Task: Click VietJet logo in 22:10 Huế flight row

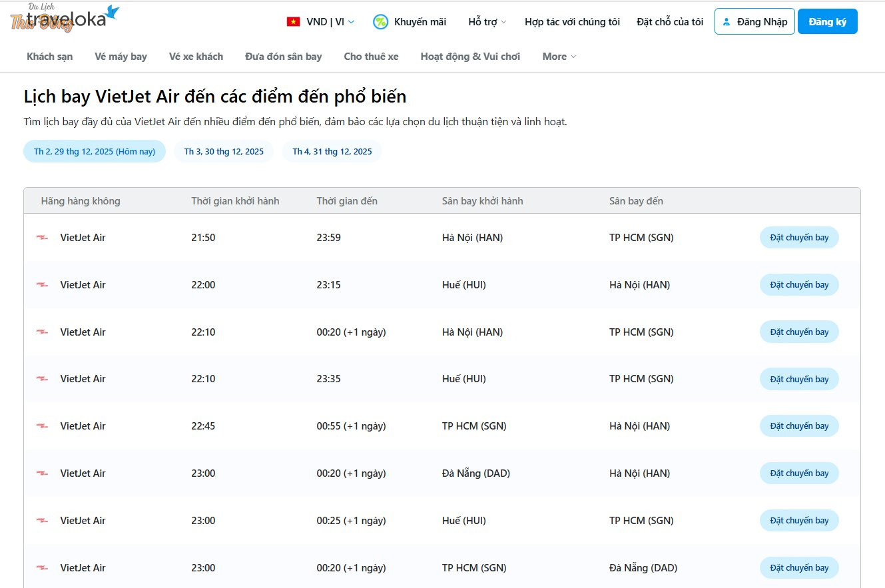Action: pyautogui.click(x=43, y=379)
